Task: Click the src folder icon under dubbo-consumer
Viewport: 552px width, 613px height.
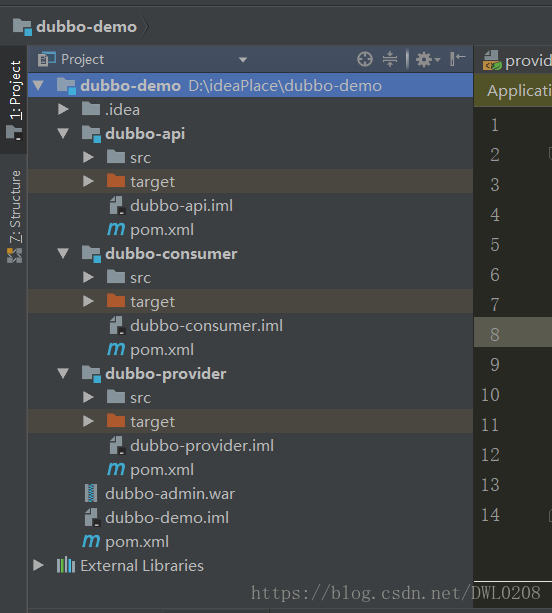Action: [116, 277]
